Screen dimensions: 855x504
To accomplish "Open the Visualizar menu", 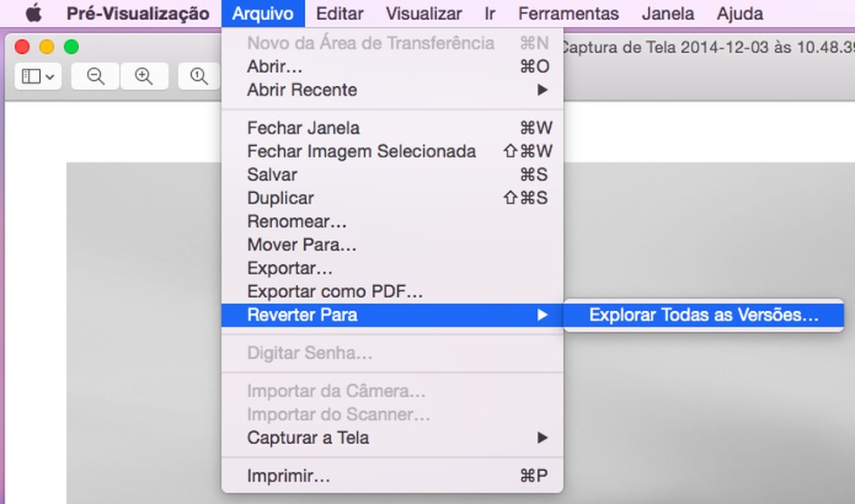I will pos(424,14).
